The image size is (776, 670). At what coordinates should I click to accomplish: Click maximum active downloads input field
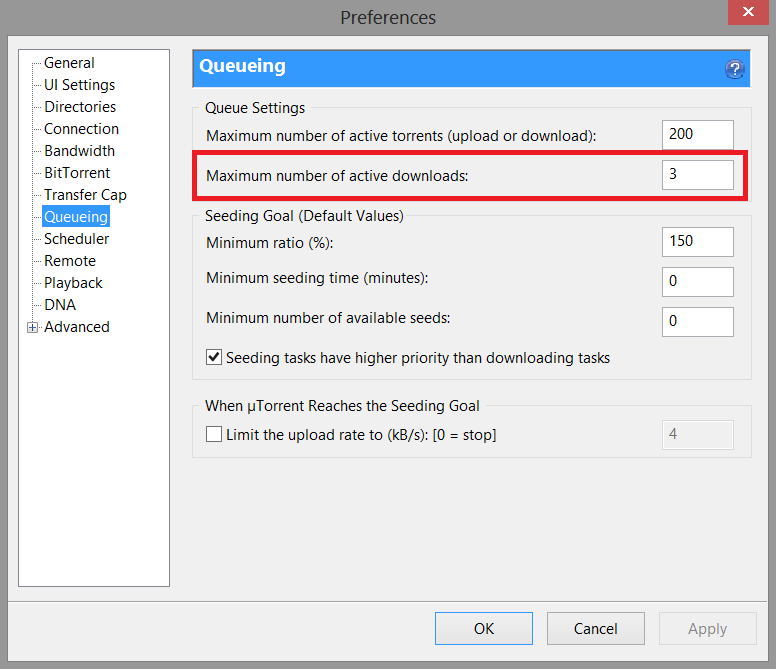[x=697, y=174]
